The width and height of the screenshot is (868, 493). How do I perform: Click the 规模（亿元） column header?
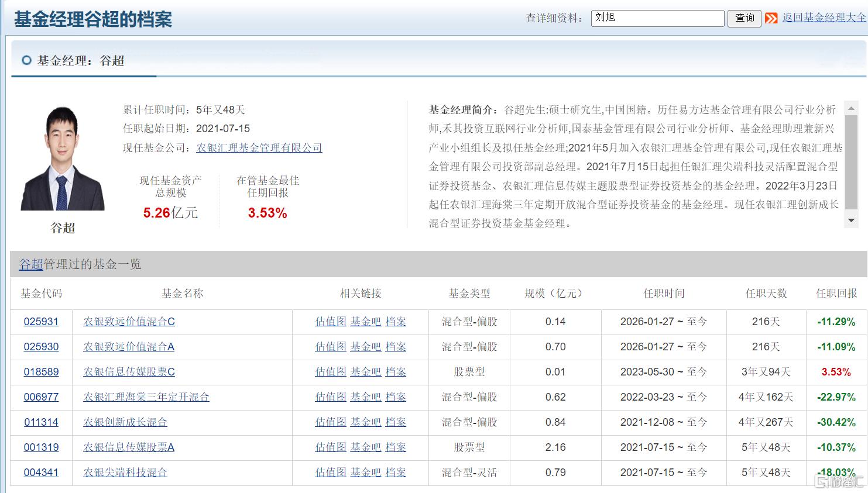pos(555,294)
